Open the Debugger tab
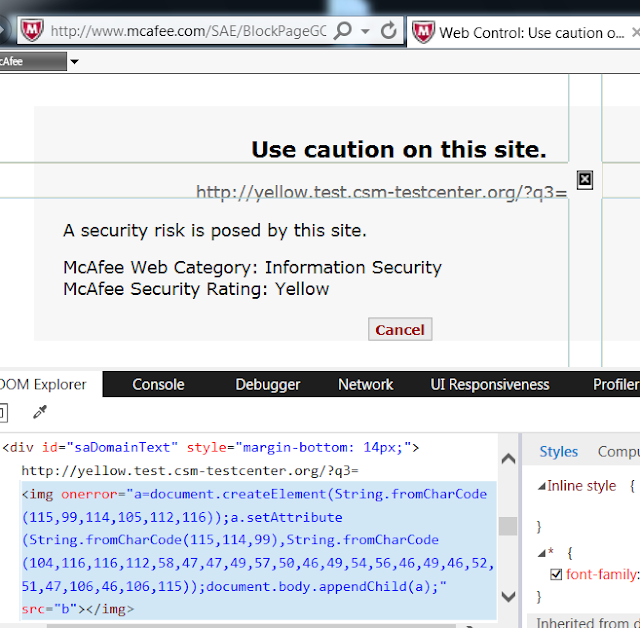Screen dimensions: 640x628 click(x=267, y=384)
